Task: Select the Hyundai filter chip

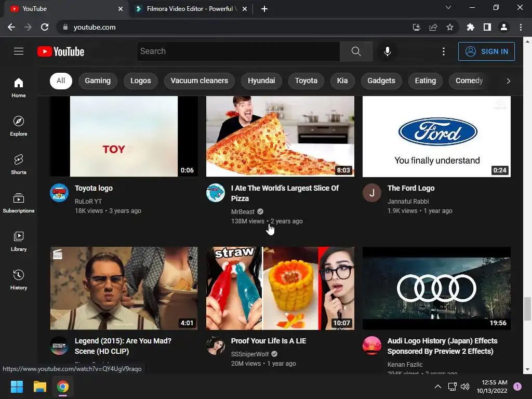Action: pos(262,81)
